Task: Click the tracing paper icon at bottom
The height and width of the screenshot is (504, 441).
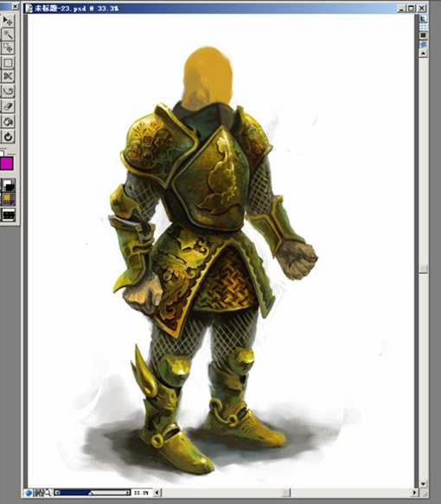Action: (x=38, y=493)
